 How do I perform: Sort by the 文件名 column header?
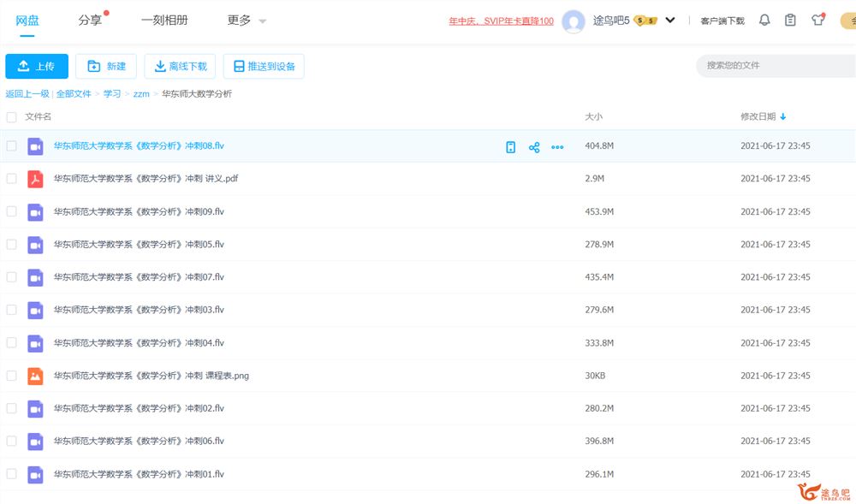point(39,116)
